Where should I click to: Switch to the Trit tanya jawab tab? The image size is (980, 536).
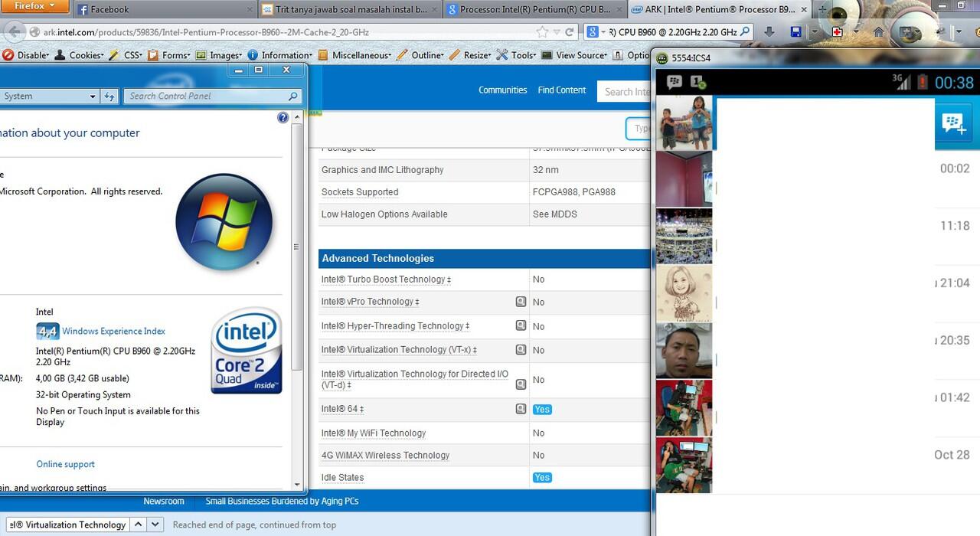(x=348, y=9)
